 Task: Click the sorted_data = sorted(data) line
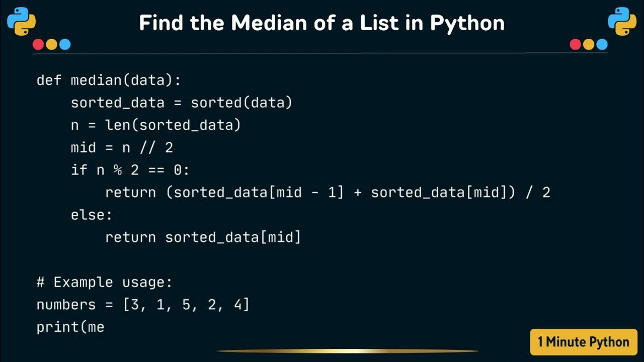pos(182,103)
